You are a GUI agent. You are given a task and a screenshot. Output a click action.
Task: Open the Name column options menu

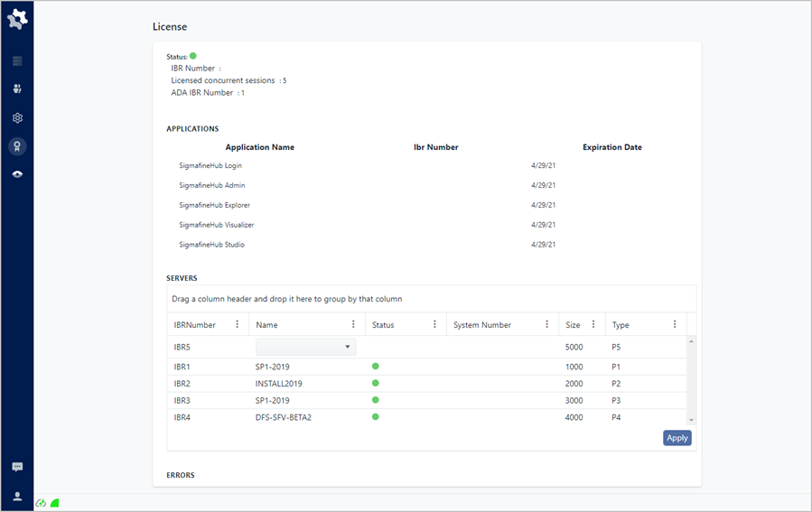point(353,325)
